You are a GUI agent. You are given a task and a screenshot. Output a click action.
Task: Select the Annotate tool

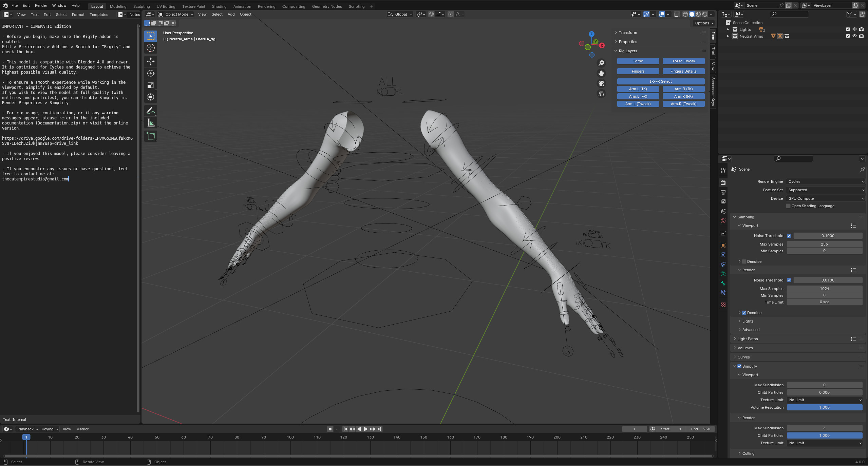pos(151,111)
